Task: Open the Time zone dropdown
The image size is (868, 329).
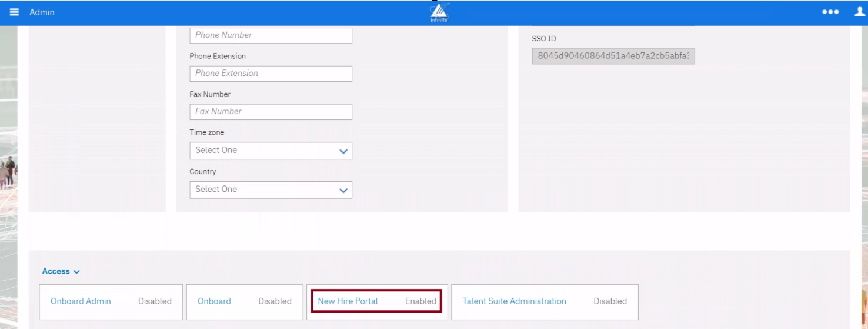Action: tap(271, 151)
